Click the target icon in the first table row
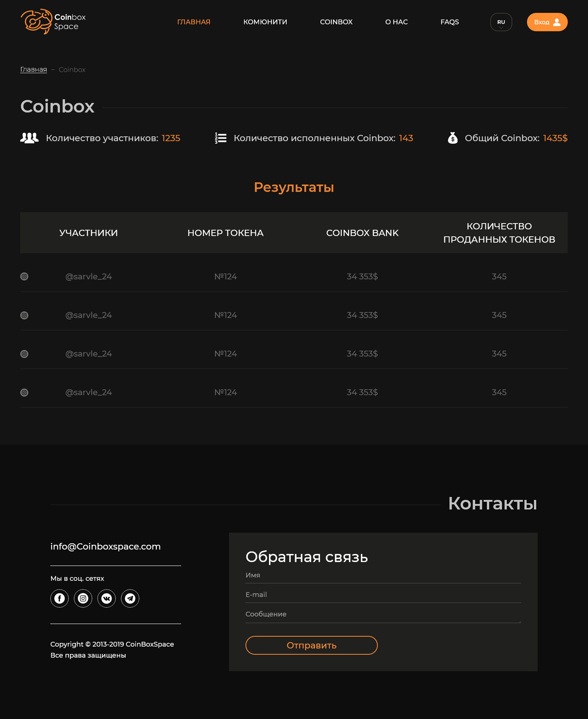 (x=24, y=276)
